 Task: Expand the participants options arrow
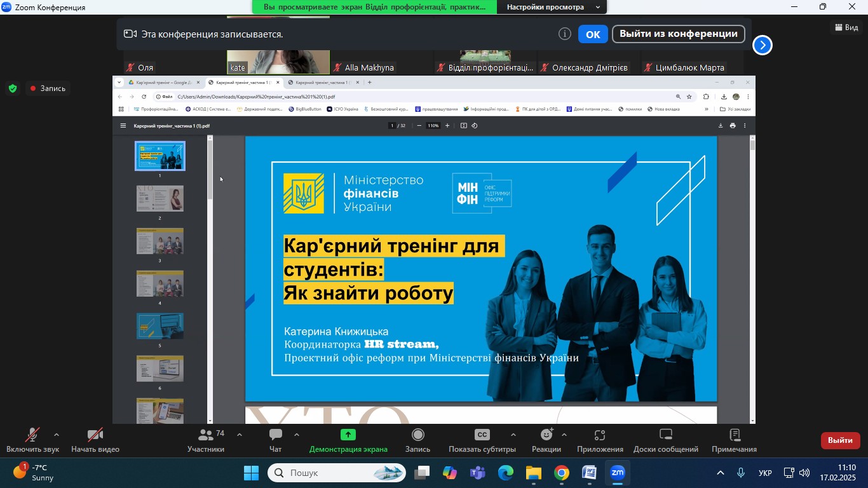[240, 435]
